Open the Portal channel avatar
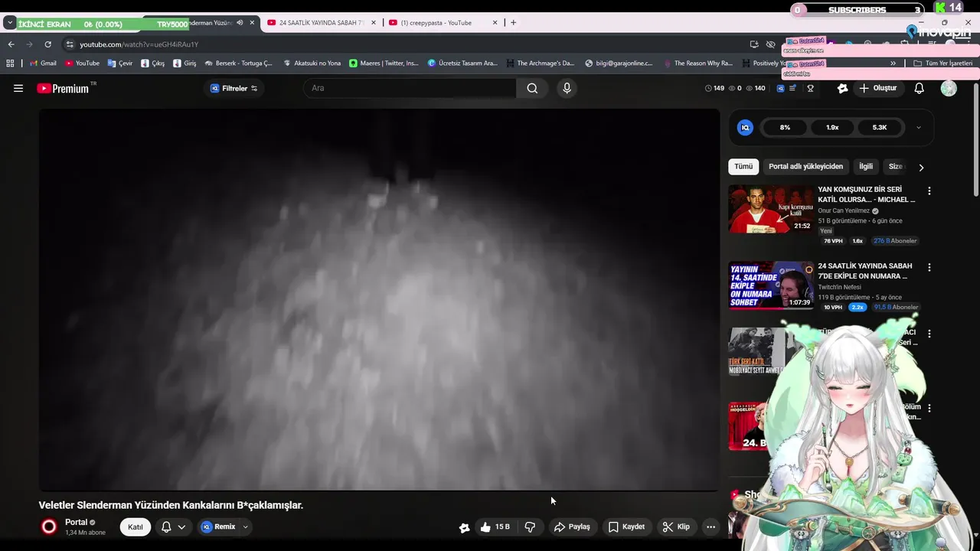 click(49, 527)
